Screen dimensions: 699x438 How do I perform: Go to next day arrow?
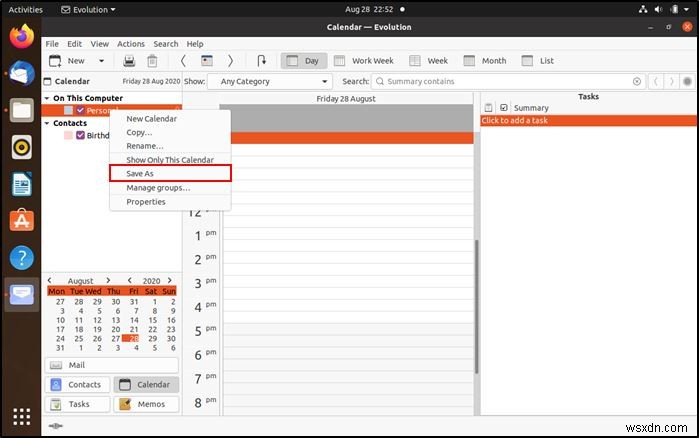tap(230, 61)
